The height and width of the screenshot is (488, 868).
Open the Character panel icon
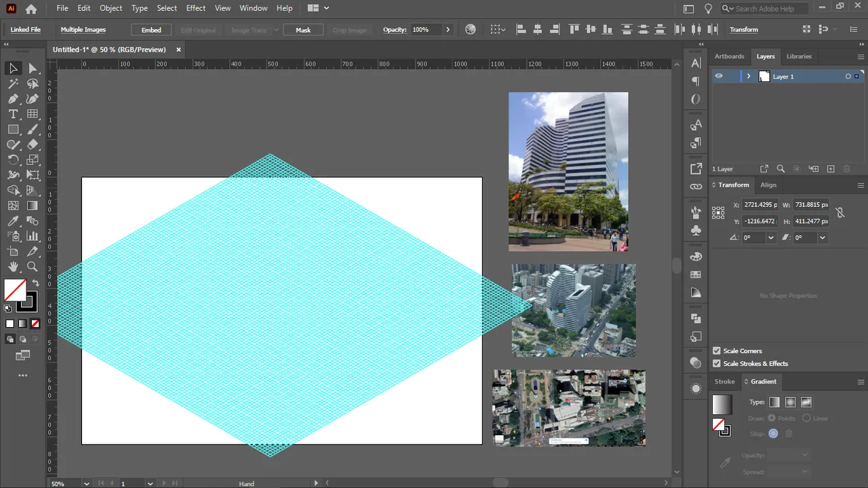(x=696, y=63)
